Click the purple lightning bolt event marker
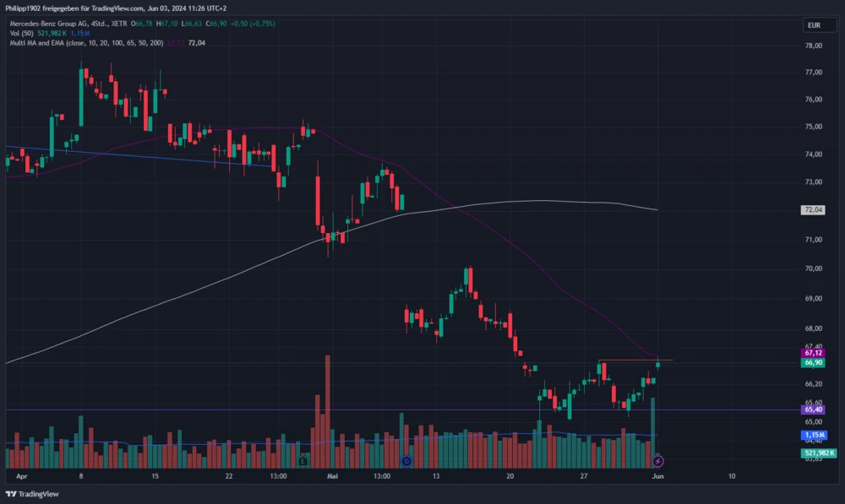This screenshot has height=504, width=845. pos(658,461)
